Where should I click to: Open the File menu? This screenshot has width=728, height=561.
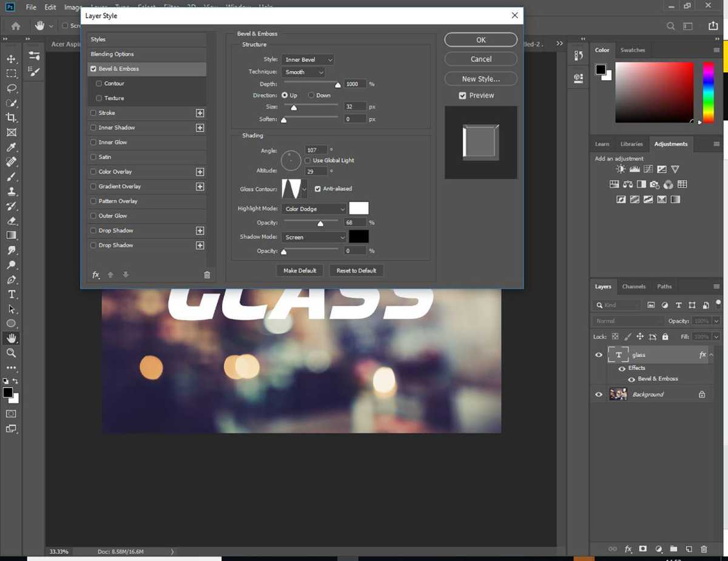coord(31,7)
